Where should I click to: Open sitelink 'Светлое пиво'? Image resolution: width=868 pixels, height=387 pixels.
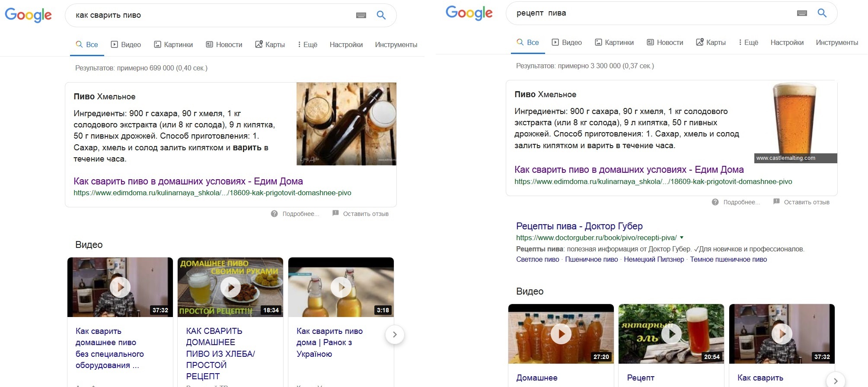538,260
